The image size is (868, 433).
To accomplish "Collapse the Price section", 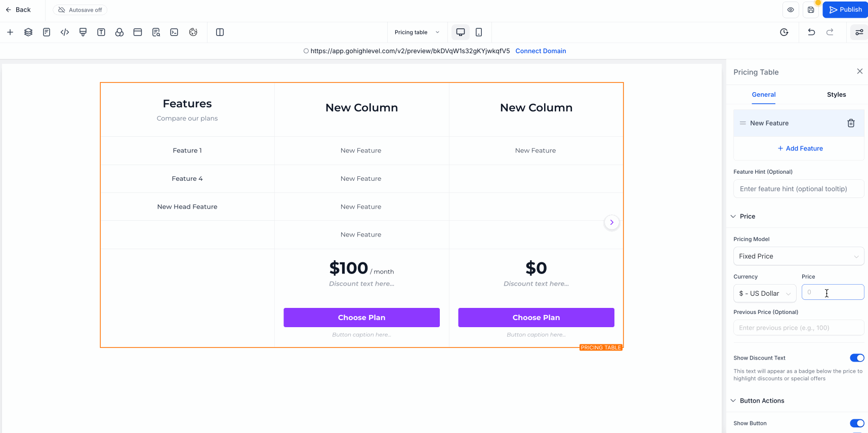I will tap(733, 216).
